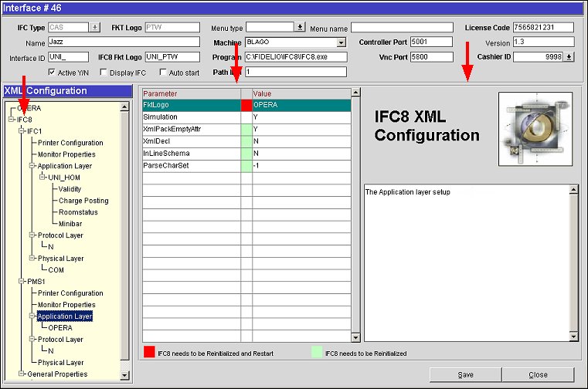Select the Simulation parameter row
The height and width of the screenshot is (389, 588).
(191, 117)
